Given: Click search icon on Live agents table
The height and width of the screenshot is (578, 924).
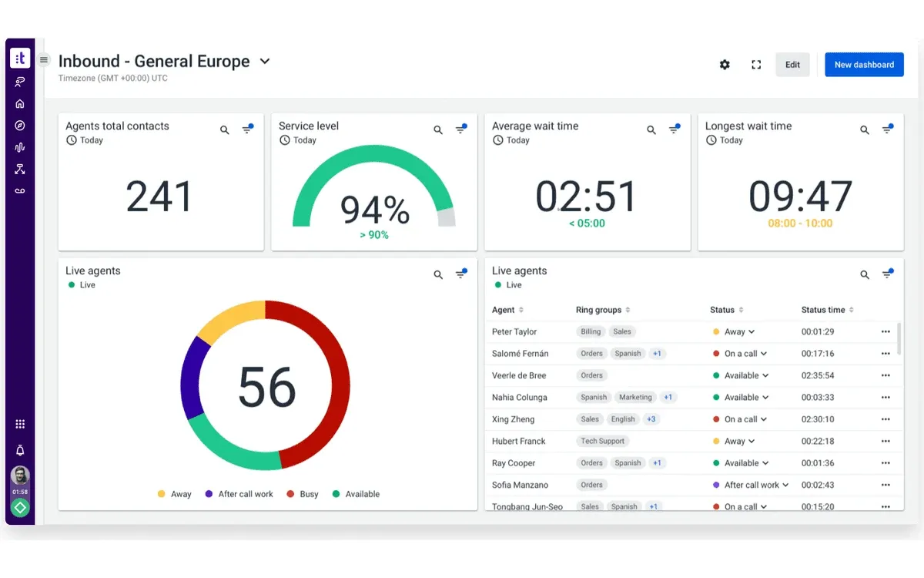Looking at the screenshot, I should click(x=865, y=274).
